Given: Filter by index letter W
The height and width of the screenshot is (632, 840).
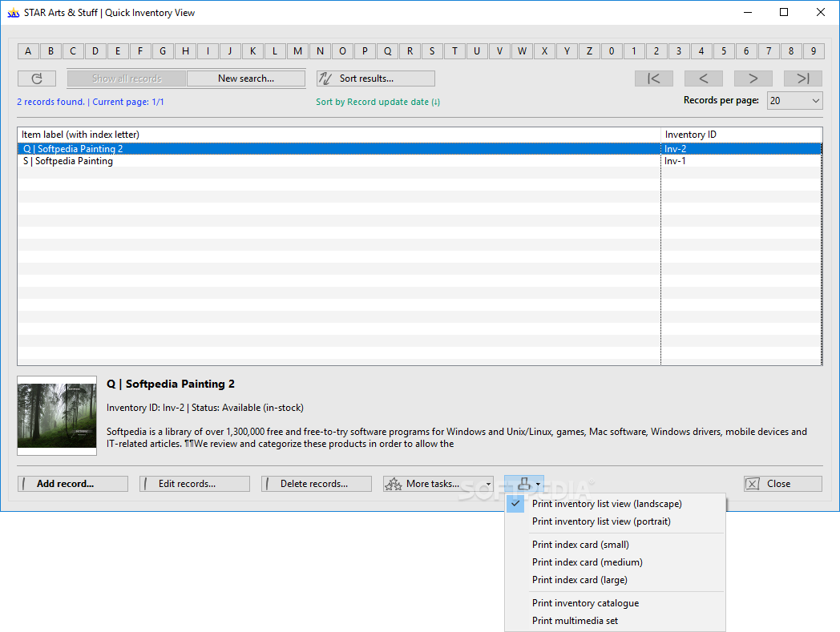Looking at the screenshot, I should 522,51.
